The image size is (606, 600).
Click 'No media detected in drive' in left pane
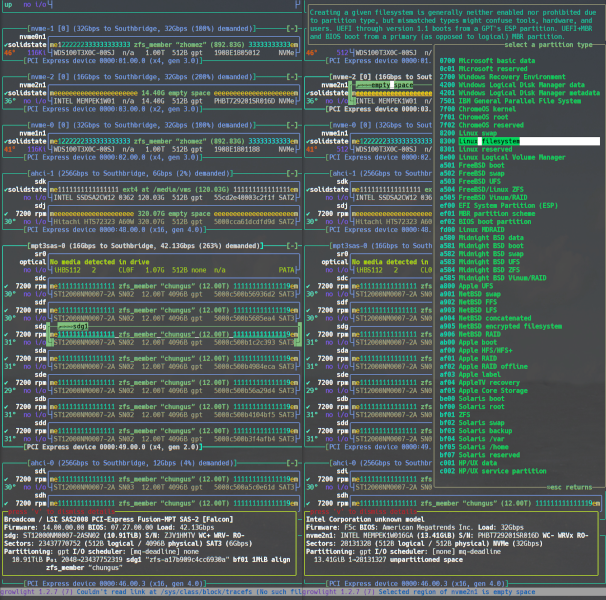[x=99, y=262]
